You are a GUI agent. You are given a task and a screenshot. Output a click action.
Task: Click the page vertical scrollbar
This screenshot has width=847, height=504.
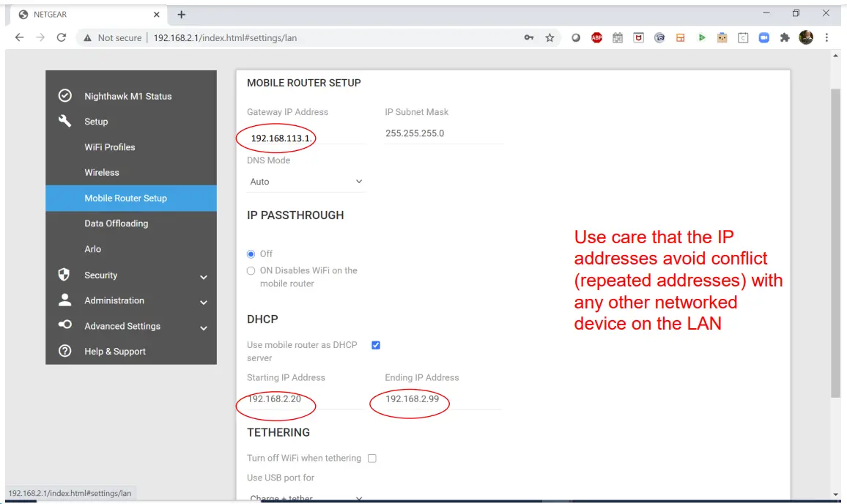click(x=836, y=243)
